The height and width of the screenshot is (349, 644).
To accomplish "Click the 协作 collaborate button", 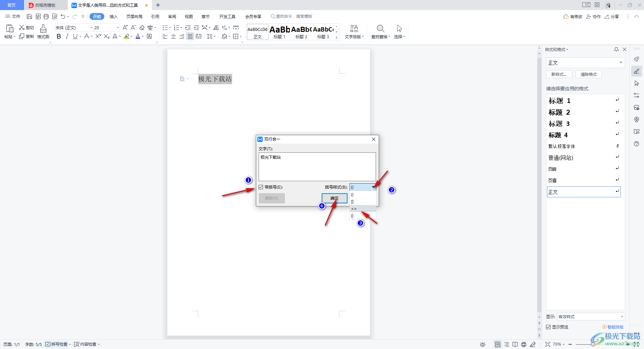I will [593, 16].
